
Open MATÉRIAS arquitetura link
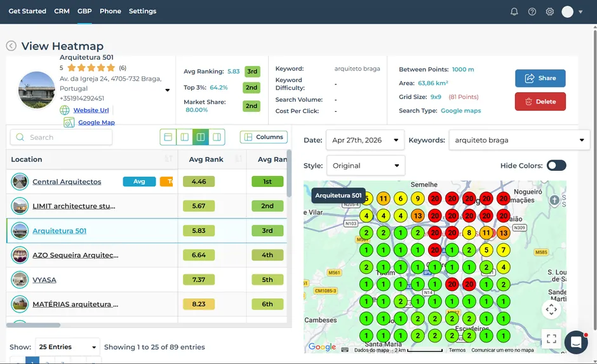coord(76,304)
